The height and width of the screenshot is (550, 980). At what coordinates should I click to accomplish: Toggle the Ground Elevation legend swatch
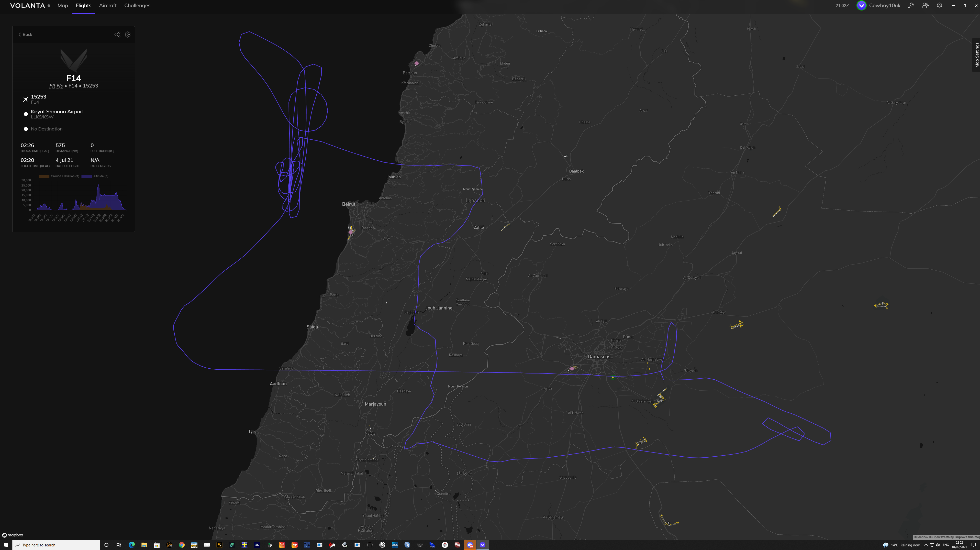point(44,176)
